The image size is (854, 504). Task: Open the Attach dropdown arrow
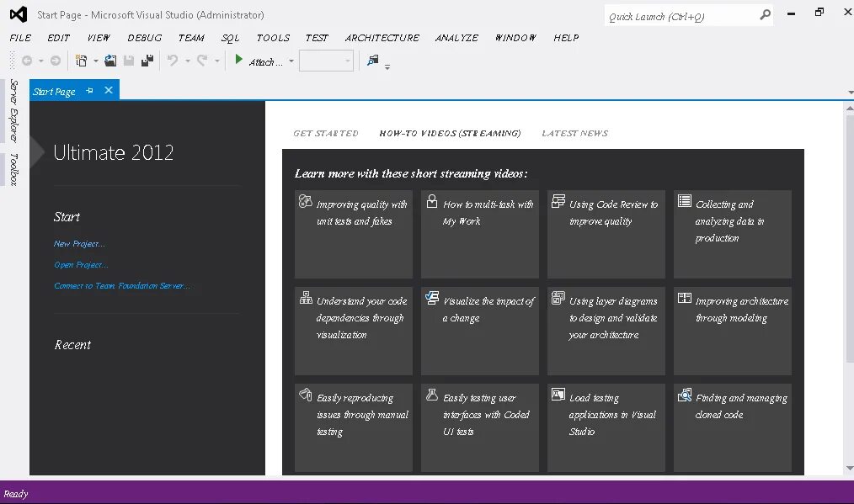[x=291, y=61]
